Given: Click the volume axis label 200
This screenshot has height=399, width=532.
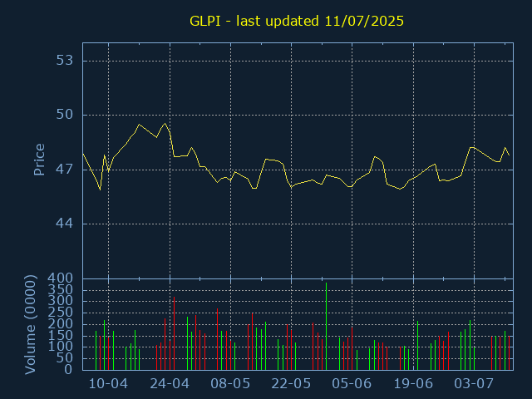Looking at the screenshot, I should coord(61,324).
